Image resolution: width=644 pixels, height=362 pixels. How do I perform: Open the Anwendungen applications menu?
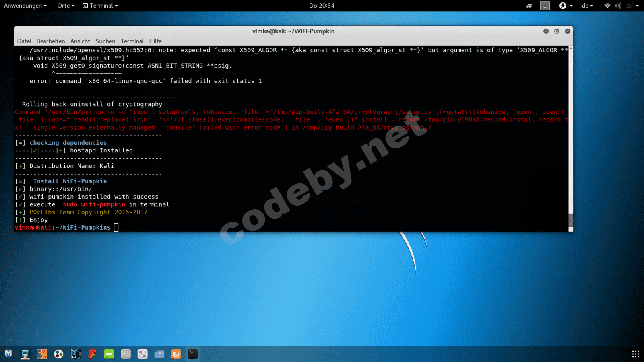(25, 6)
